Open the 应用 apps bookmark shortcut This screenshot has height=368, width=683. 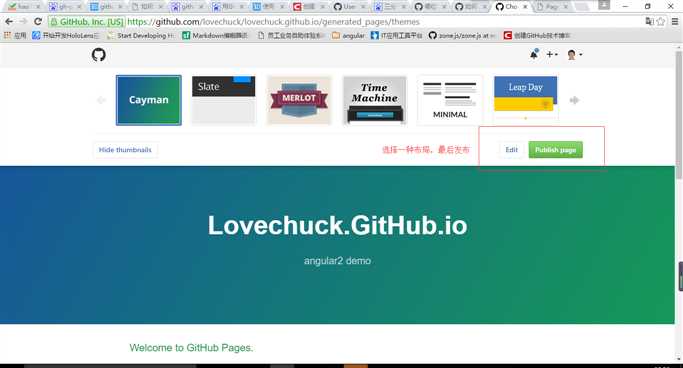pos(15,36)
